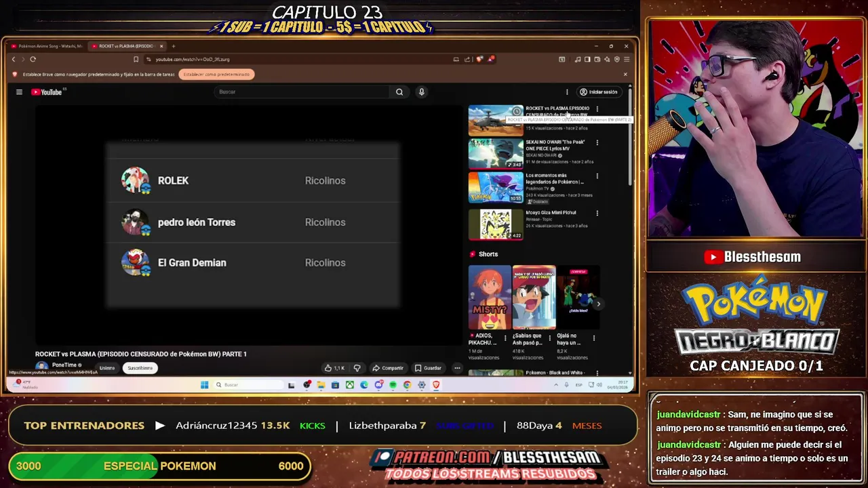Click Establecer como predeterminado button
The height and width of the screenshot is (488, 868).
point(216,74)
